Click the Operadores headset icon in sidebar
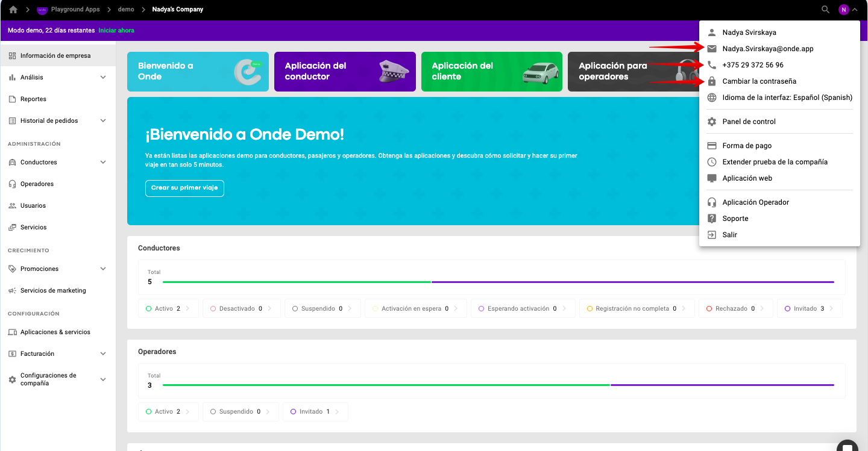Screen dimensions: 868x451 (13, 184)
